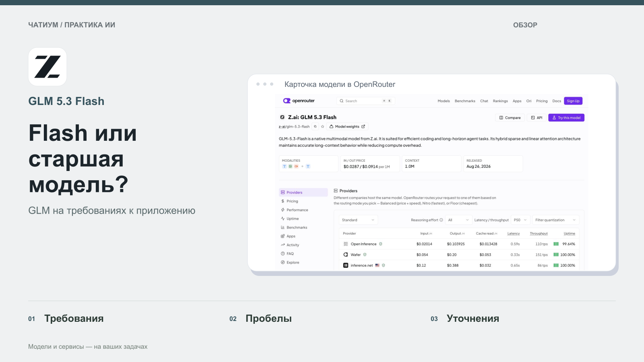Click the Z.ai GLM app logo tile
Image resolution: width=644 pixels, height=362 pixels.
[47, 67]
